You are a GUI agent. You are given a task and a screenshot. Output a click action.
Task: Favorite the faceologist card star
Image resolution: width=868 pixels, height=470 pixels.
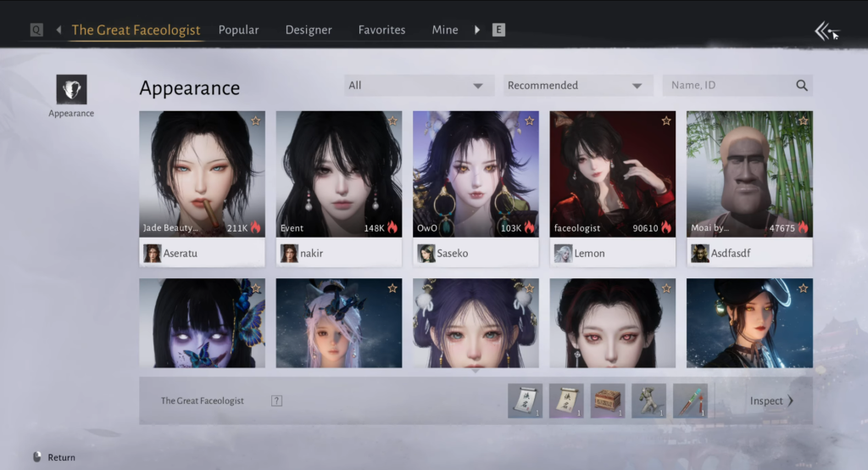coord(666,120)
